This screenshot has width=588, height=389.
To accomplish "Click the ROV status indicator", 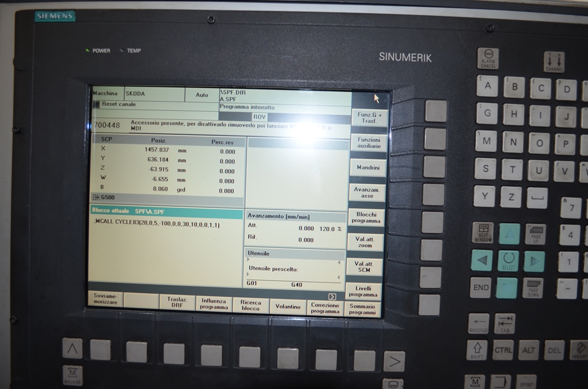I will coord(260,116).
